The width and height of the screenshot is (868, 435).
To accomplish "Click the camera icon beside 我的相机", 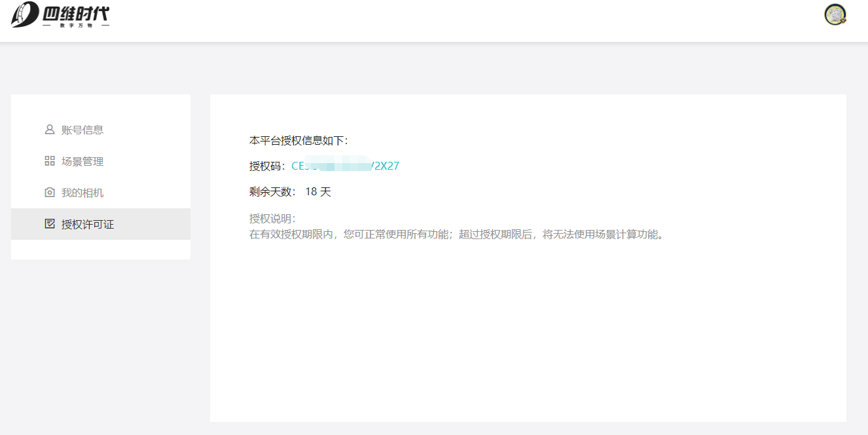I will (49, 193).
